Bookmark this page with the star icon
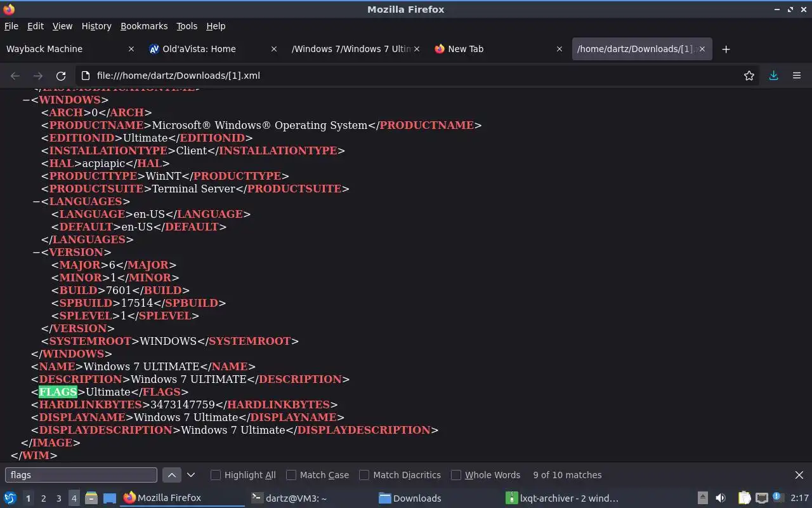The width and height of the screenshot is (812, 508). pos(749,76)
